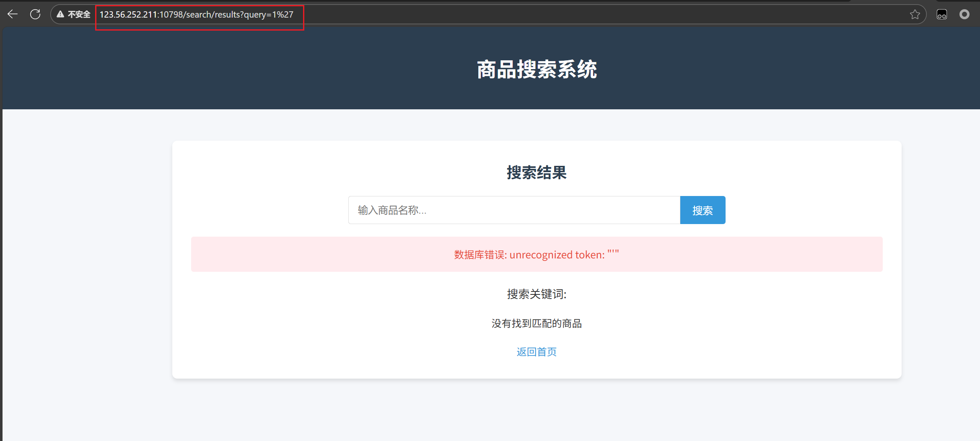Open the 不安全 site security info label
980x441 pixels.
79,15
